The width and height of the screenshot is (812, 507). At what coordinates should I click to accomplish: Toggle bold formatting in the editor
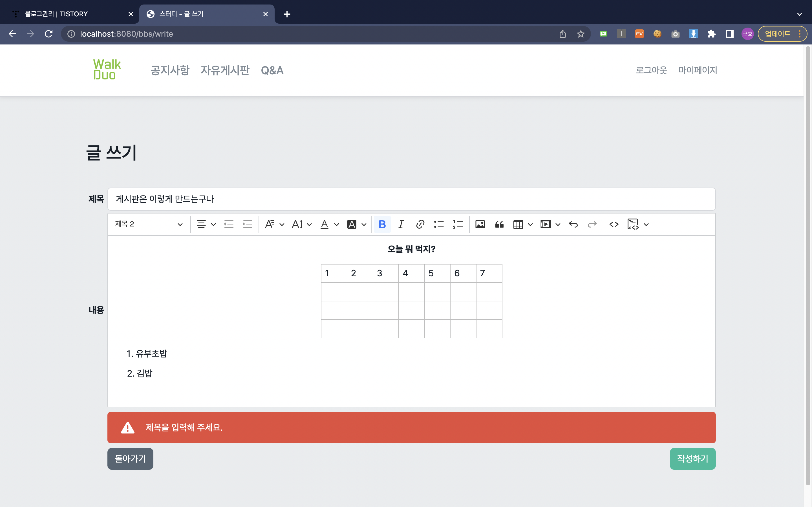[x=382, y=224]
